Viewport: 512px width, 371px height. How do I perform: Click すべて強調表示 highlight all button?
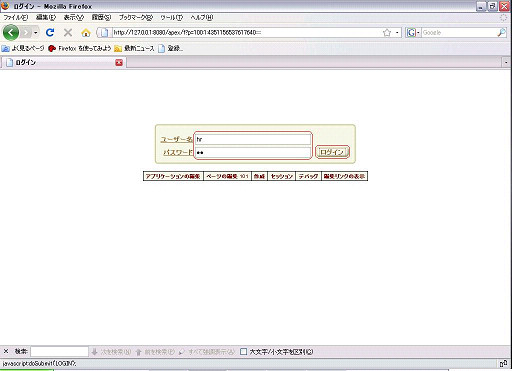[x=207, y=352]
